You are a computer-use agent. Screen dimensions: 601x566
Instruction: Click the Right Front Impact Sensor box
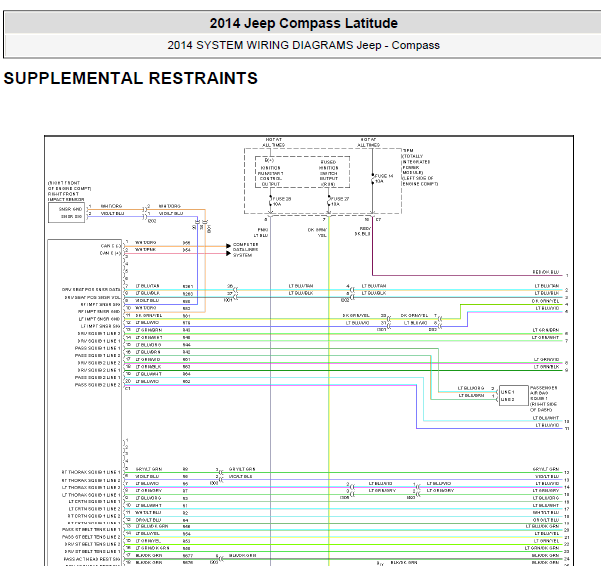tap(66, 213)
